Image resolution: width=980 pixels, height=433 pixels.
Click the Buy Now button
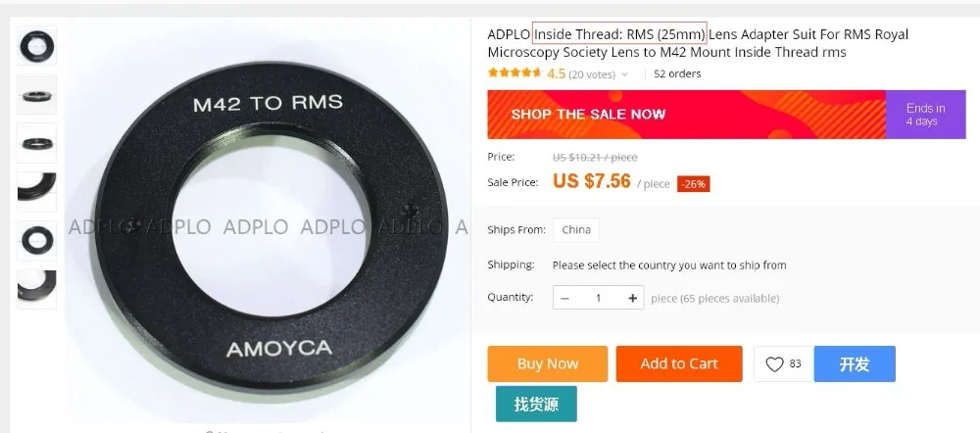coord(548,363)
